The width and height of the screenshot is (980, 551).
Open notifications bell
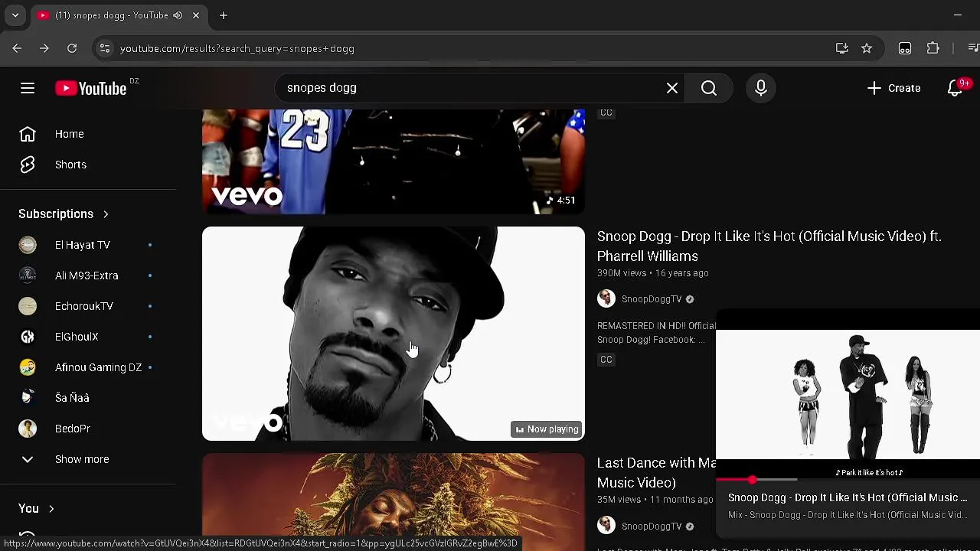pos(955,88)
